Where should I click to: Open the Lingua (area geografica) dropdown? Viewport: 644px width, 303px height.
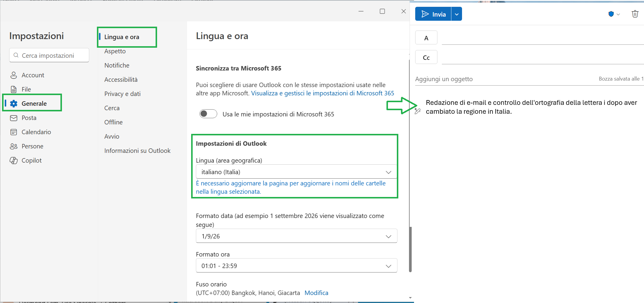(296, 172)
